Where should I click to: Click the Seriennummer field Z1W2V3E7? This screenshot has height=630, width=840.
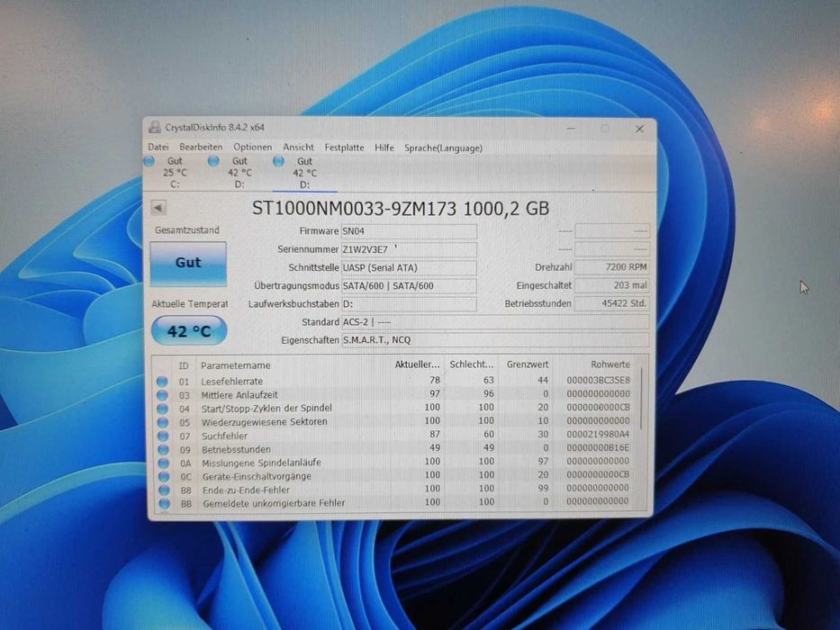409,249
